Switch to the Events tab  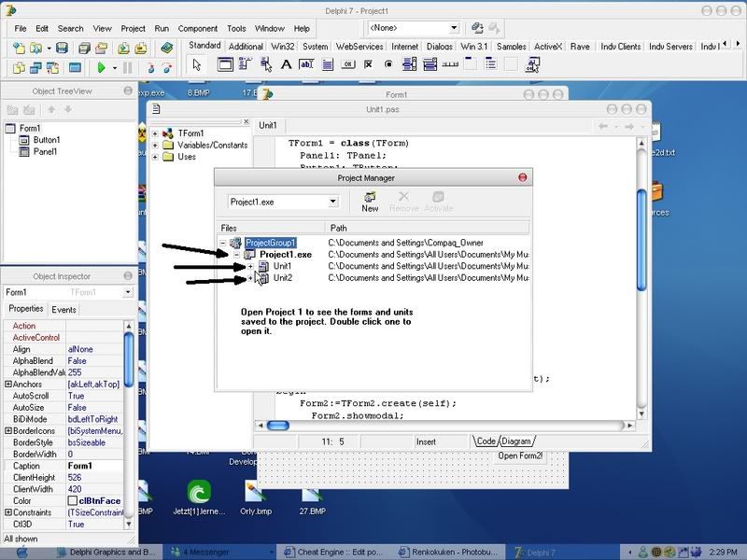pos(63,309)
